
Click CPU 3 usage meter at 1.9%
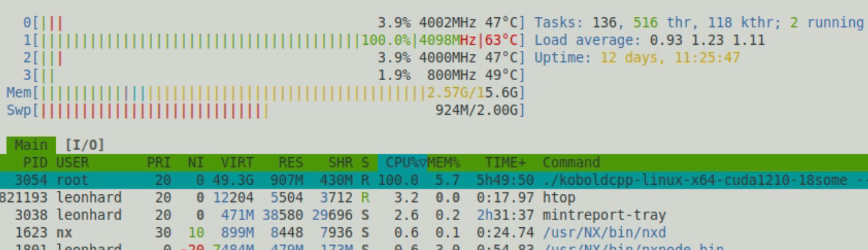click(274, 75)
